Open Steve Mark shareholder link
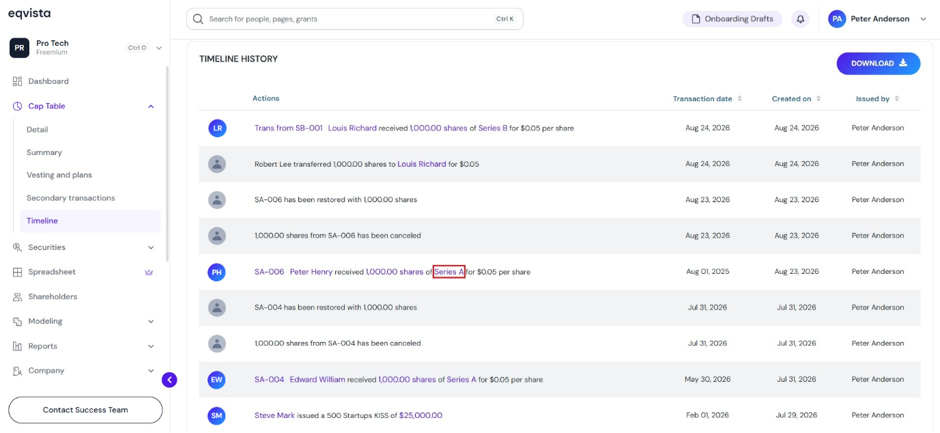This screenshot has height=433, width=940. click(x=275, y=415)
